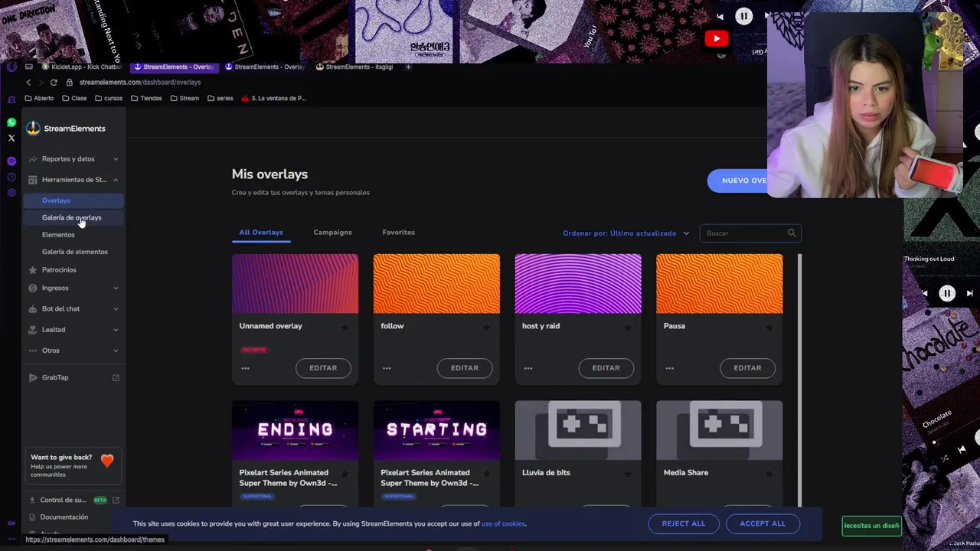Image resolution: width=980 pixels, height=551 pixels.
Task: Open the purple music player sidebar icon
Action: (x=11, y=161)
